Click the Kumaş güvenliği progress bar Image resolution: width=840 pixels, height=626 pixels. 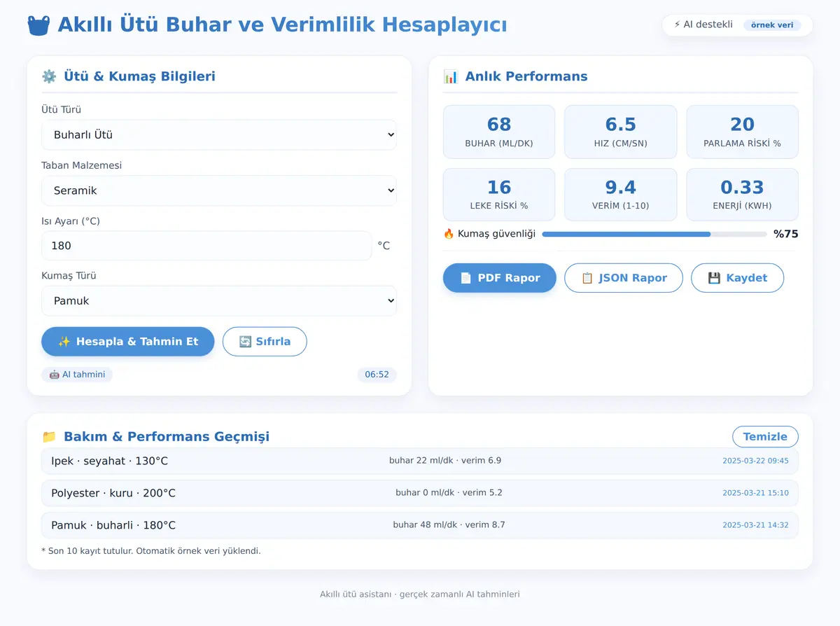pyautogui.click(x=654, y=234)
